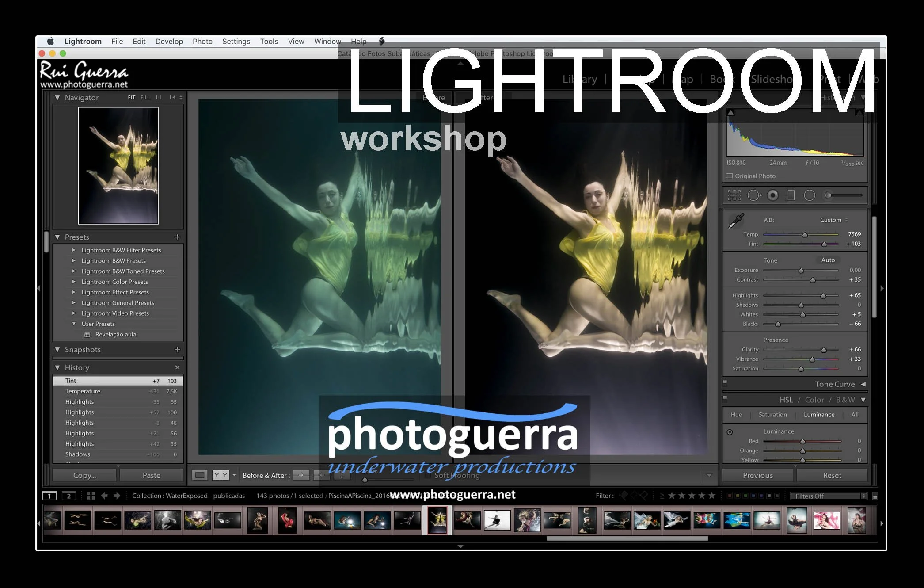Image resolution: width=924 pixels, height=588 pixels.
Task: Go back with filmstrip left arrow
Action: pos(104,496)
